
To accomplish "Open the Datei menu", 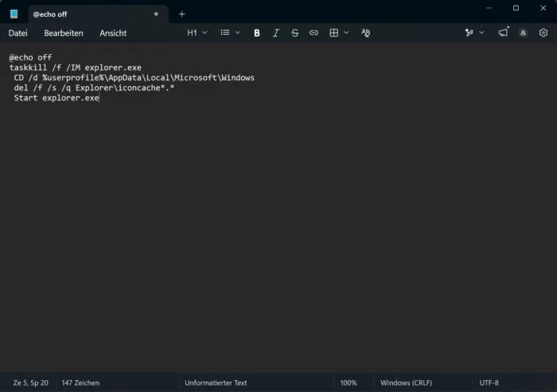I will coord(18,33).
